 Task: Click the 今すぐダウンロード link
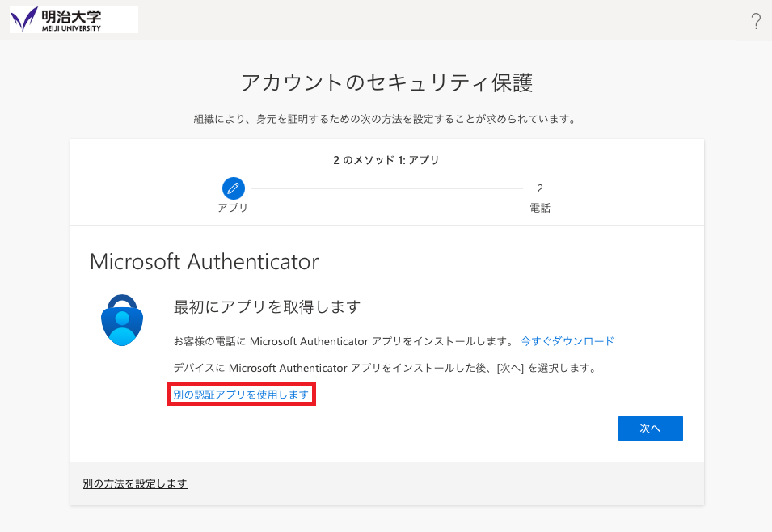(x=567, y=341)
